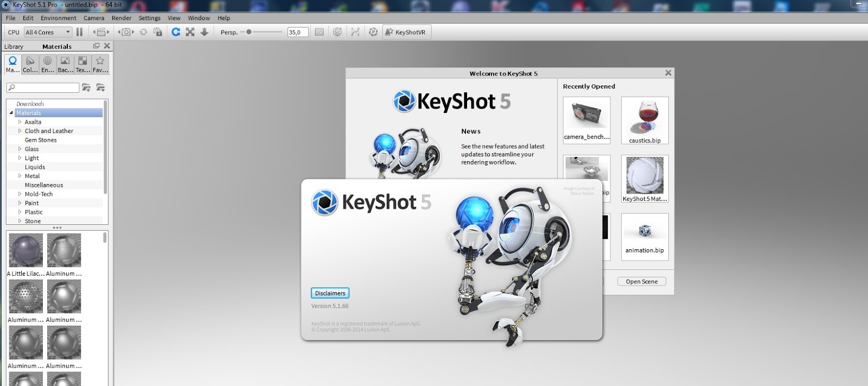868x386 pixels.
Task: Select the Miscellaneous folder
Action: coord(44,185)
